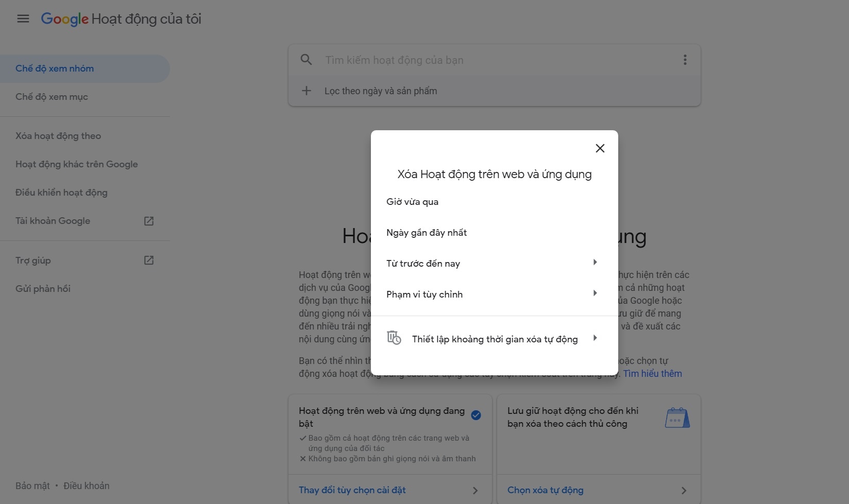The height and width of the screenshot is (504, 849).
Task: Select Chế độ xem mục in sidebar
Action: 52,97
